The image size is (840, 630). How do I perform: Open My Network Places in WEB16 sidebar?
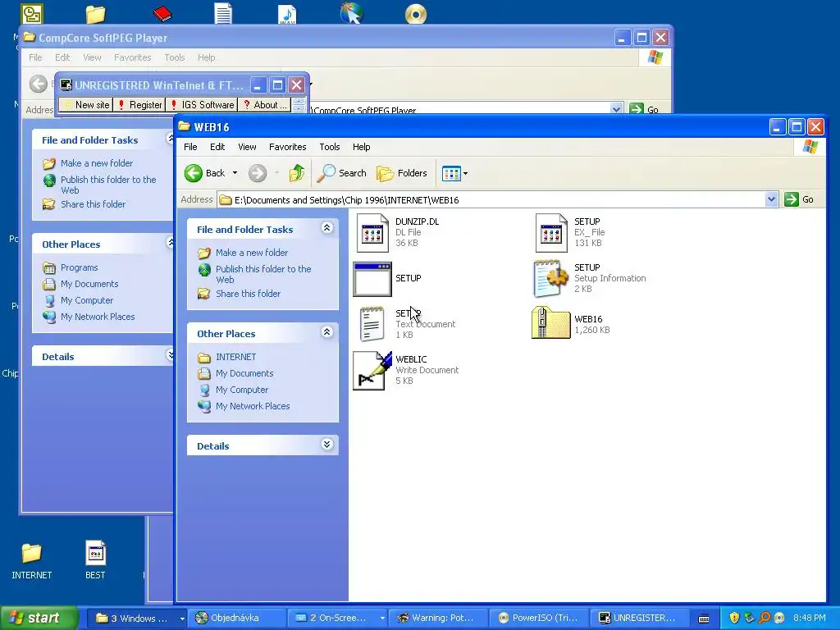253,406
